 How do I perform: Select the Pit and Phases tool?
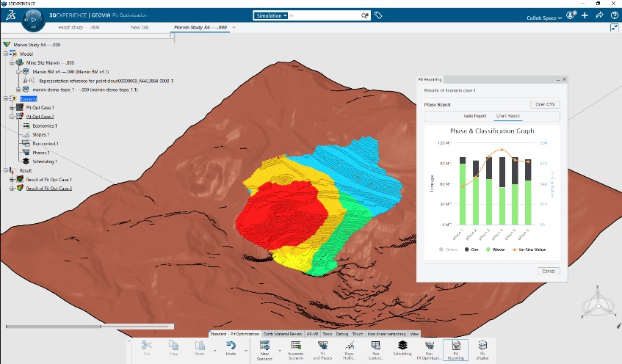point(322,350)
